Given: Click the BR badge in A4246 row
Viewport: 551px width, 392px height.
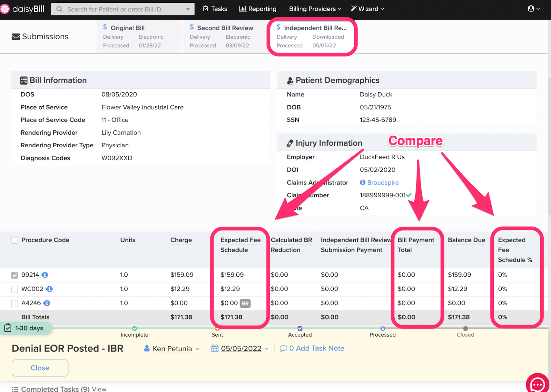Looking at the screenshot, I should click(245, 303).
